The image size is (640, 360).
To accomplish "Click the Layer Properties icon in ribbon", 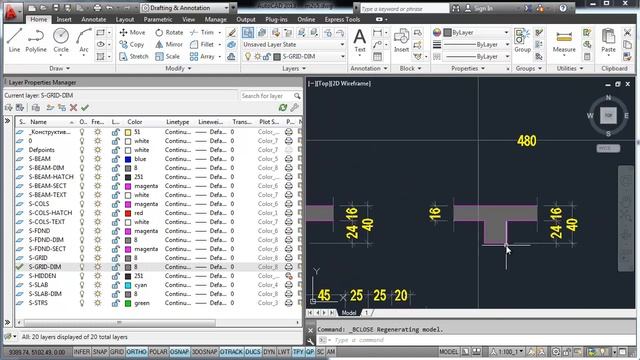I will point(248,32).
